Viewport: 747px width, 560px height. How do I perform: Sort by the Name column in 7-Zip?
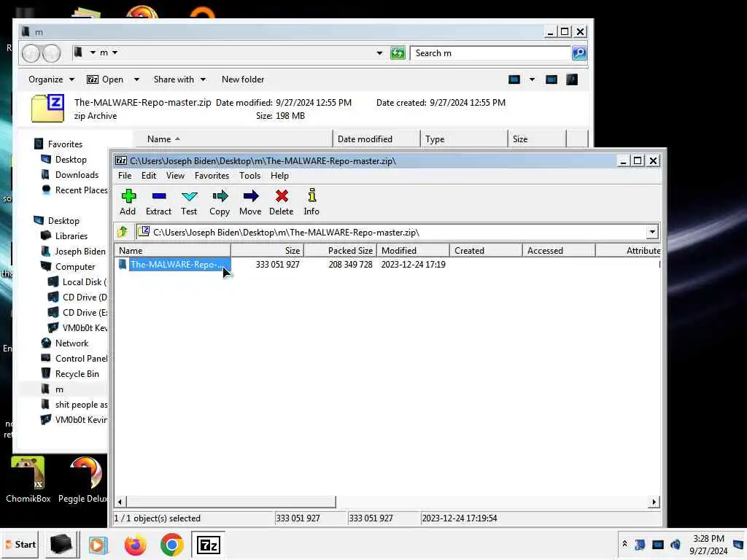[x=172, y=251]
